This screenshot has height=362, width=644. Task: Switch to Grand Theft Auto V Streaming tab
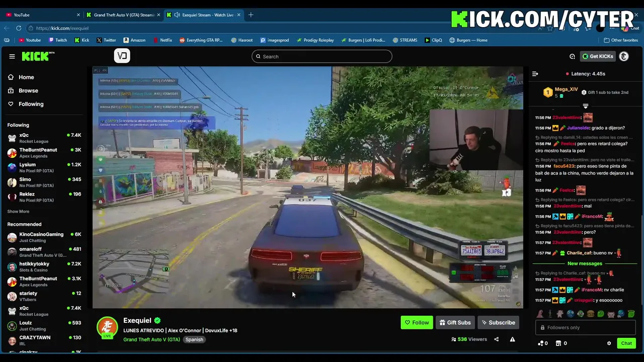123,15
